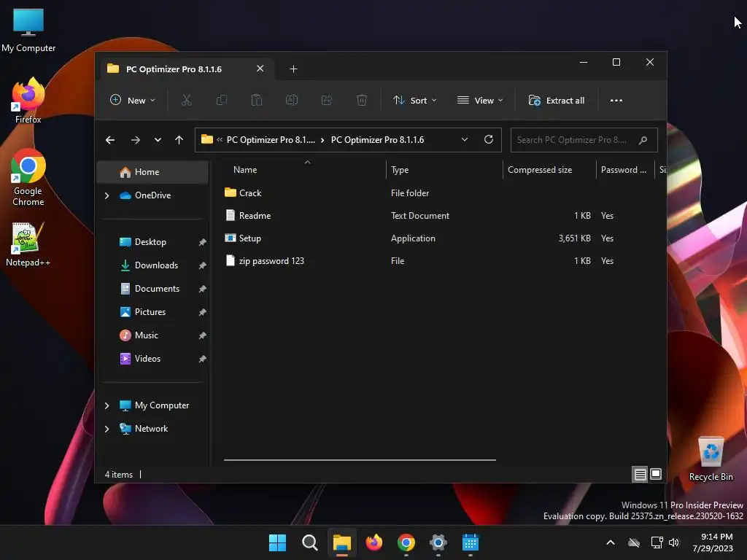Sort by the Name column header
This screenshot has height=560, width=747.
[306, 169]
